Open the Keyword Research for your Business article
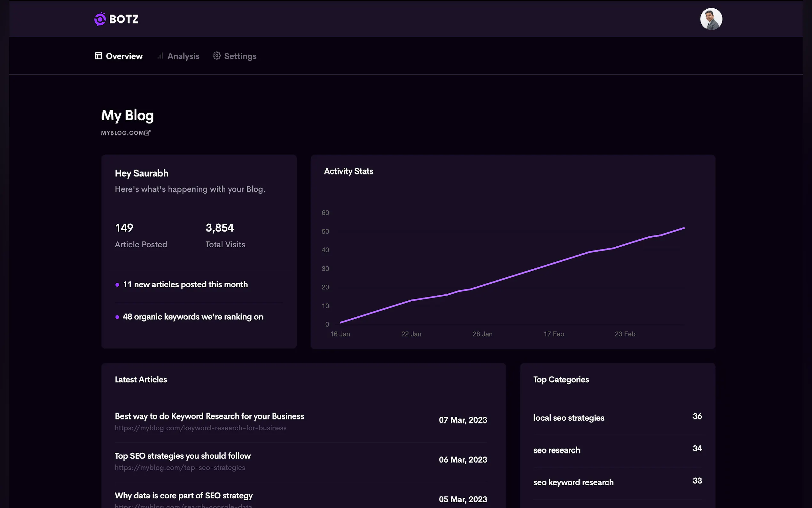 tap(209, 416)
